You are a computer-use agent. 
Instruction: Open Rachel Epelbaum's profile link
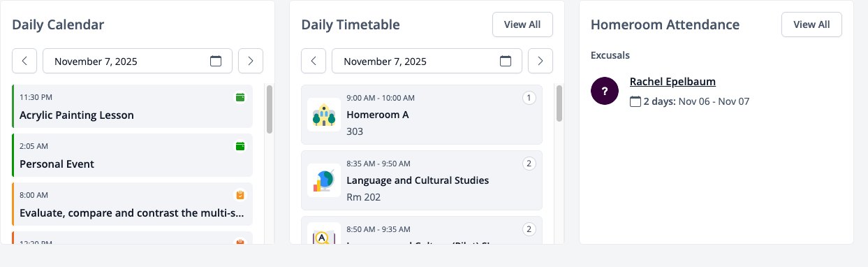[672, 82]
